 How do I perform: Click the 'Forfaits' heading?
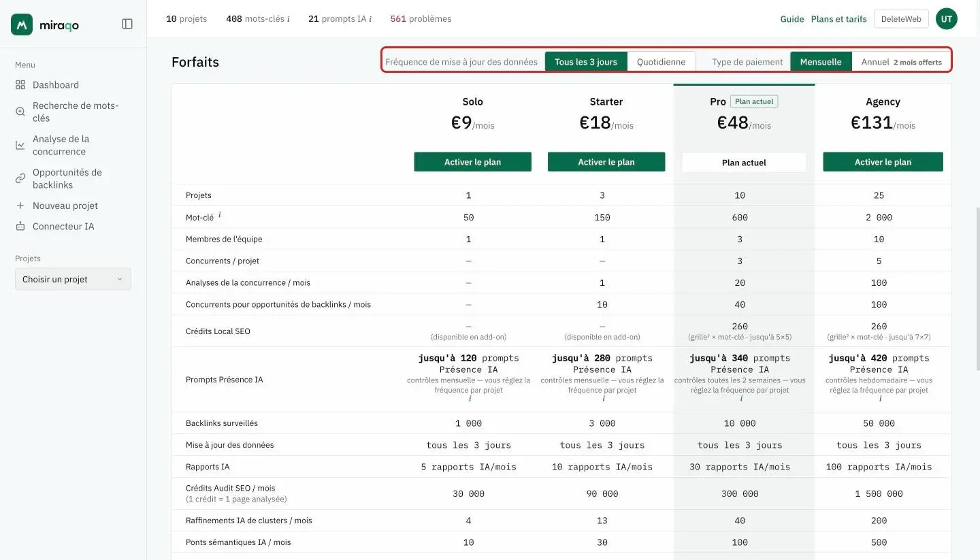pyautogui.click(x=195, y=62)
